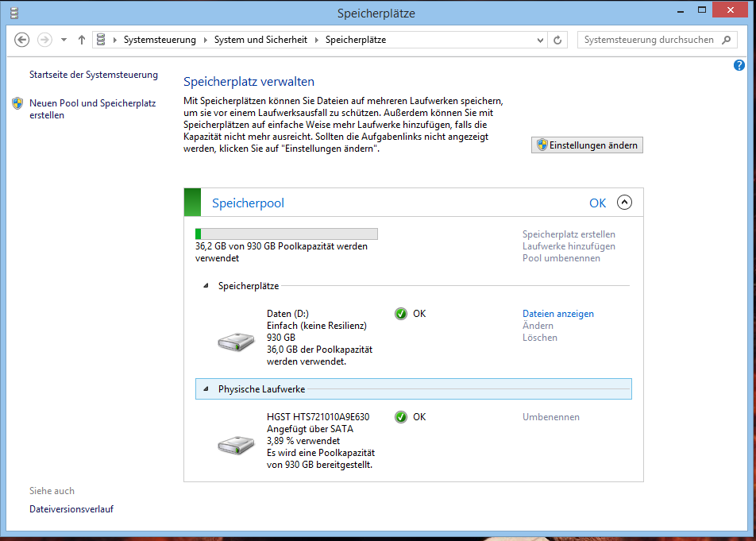Click Angefügt über SATA text
Screen dimensions: 756x541
310,429
